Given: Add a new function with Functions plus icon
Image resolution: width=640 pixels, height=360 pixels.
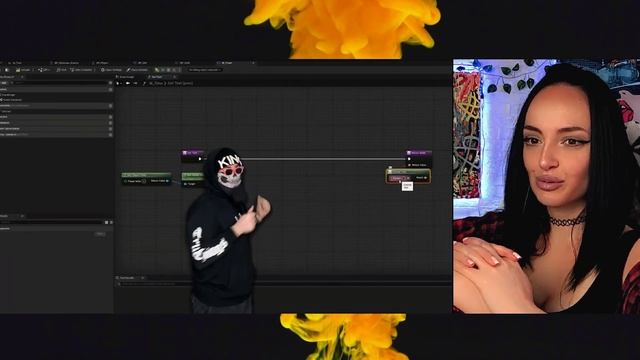Looking at the screenshot, I should coord(110,106).
